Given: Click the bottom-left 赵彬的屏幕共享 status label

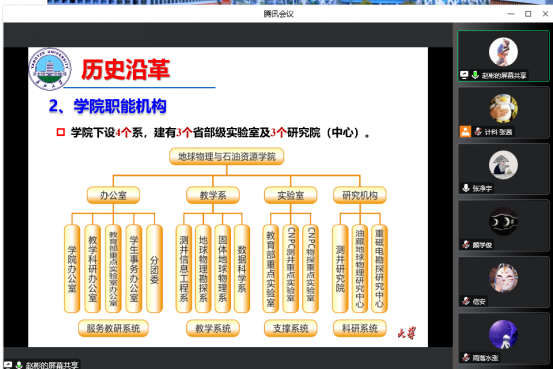Looking at the screenshot, I should (52, 365).
